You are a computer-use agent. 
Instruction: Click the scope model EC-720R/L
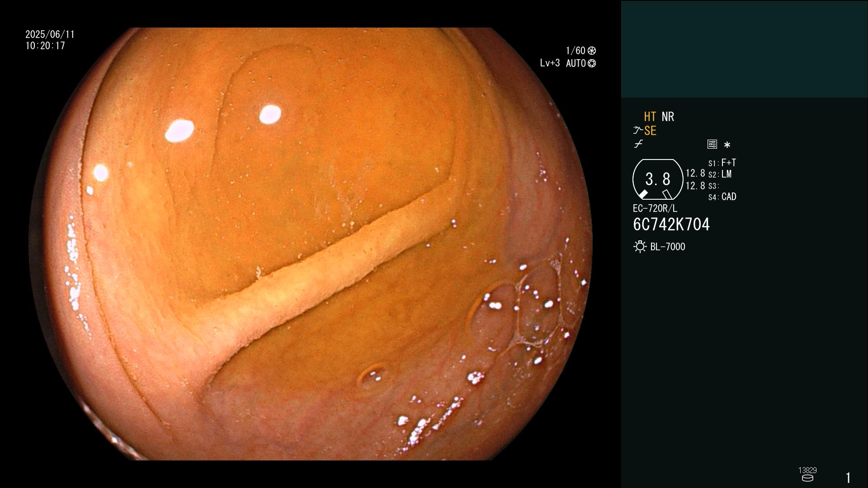pyautogui.click(x=655, y=209)
